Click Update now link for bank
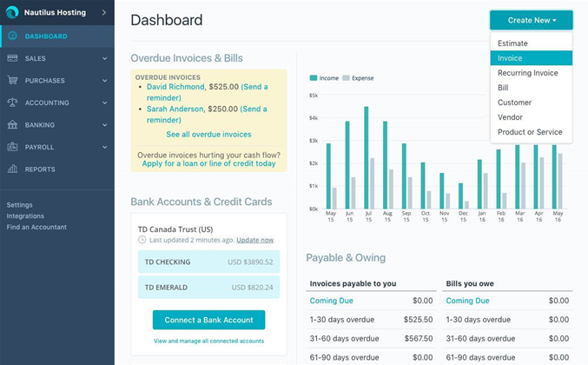The height and width of the screenshot is (365, 588). [x=254, y=240]
